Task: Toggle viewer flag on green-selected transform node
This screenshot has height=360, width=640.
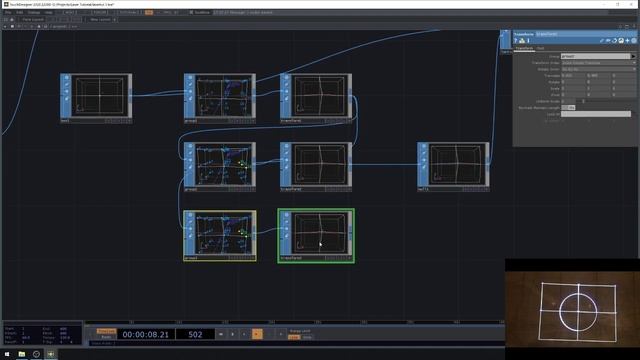Action: pos(286,215)
